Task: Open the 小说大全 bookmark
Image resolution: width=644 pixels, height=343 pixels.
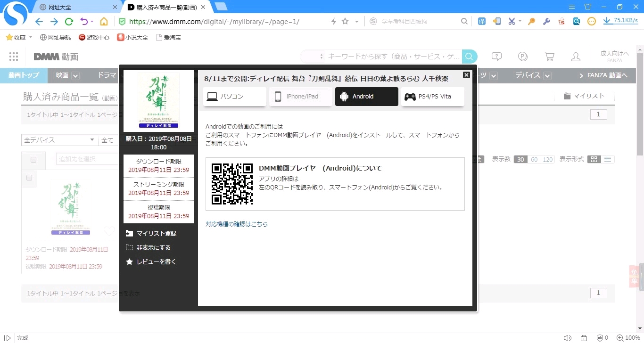Action: pos(132,37)
